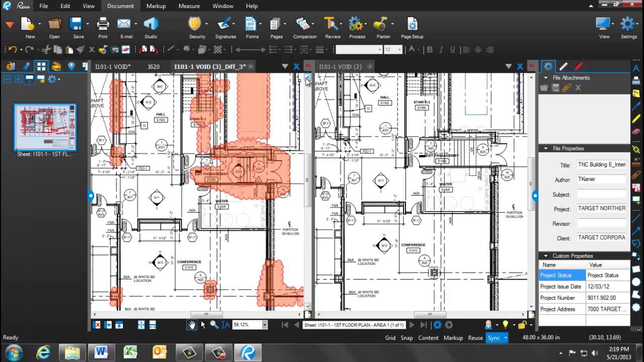
Task: Select the Pan hand tool
Action: tap(192, 325)
